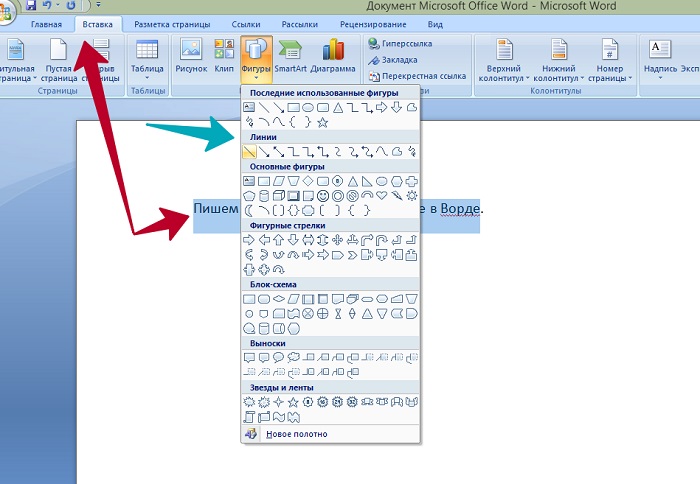Select the Cube shape in Основные фигуры
Screen dimensions: 700x484
coord(279,196)
